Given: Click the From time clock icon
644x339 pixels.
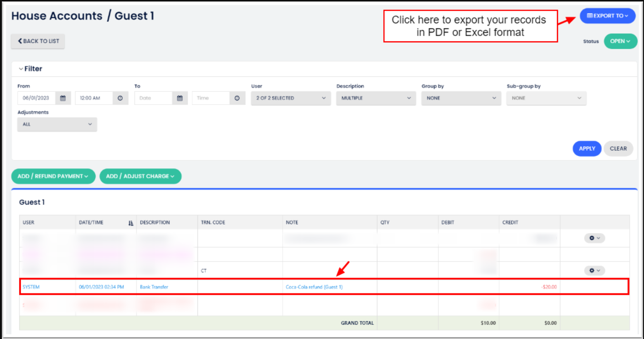Looking at the screenshot, I should pyautogui.click(x=120, y=98).
